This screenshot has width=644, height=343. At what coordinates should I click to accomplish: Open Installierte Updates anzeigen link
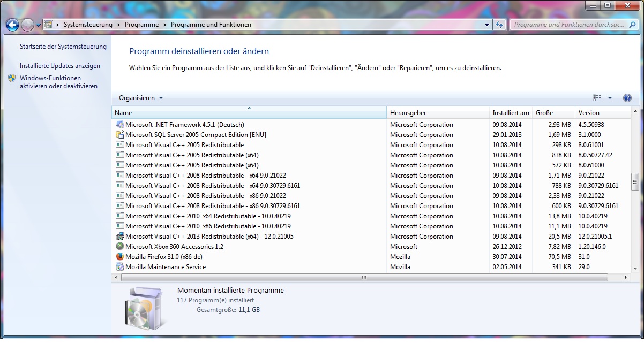click(x=60, y=66)
